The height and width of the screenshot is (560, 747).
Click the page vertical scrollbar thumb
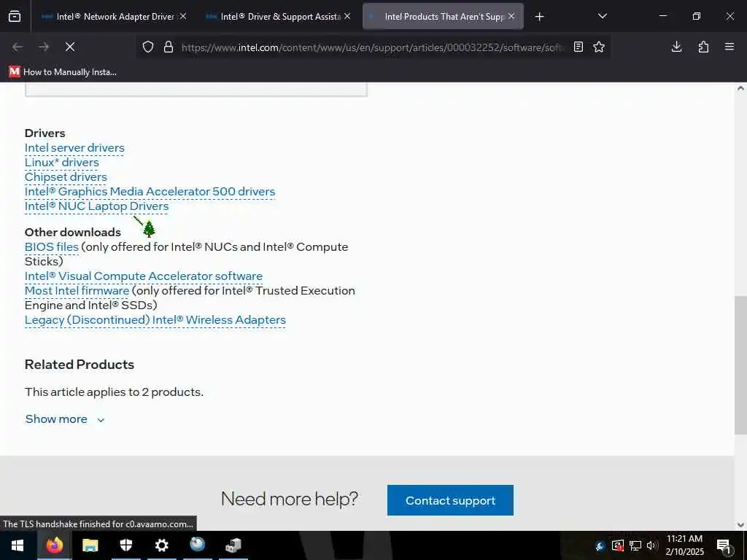coord(740,365)
